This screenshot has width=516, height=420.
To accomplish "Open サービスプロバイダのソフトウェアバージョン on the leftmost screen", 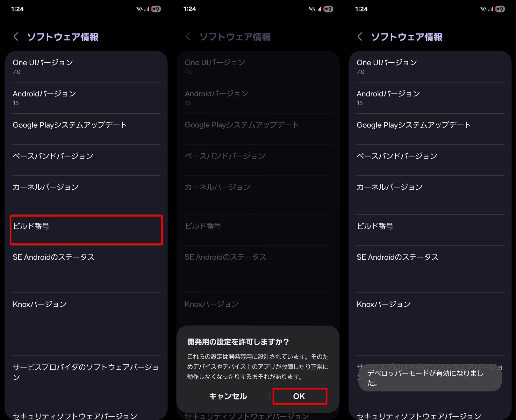I will 86,372.
